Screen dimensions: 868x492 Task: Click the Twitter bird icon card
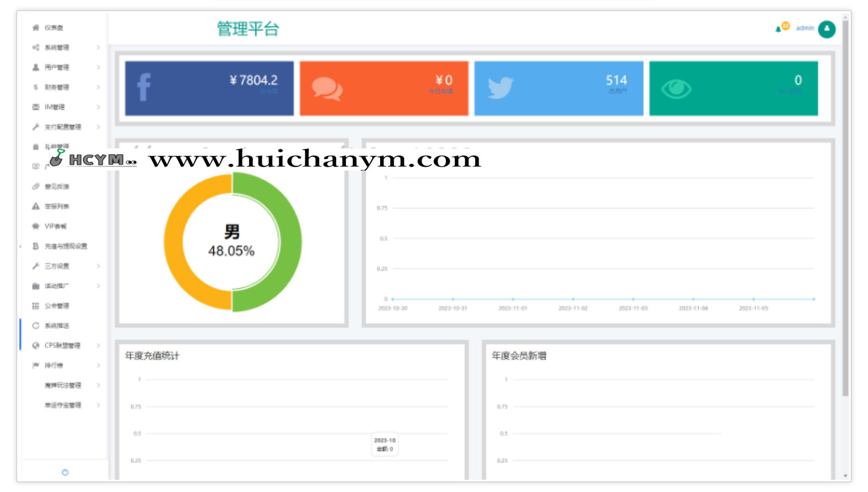click(500, 88)
